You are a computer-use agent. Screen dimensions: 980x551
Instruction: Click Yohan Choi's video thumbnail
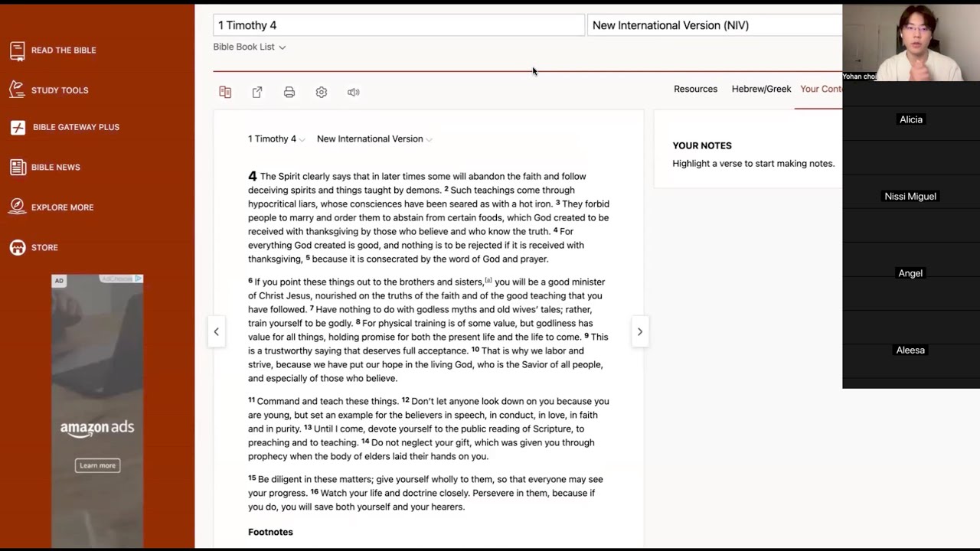coord(911,42)
